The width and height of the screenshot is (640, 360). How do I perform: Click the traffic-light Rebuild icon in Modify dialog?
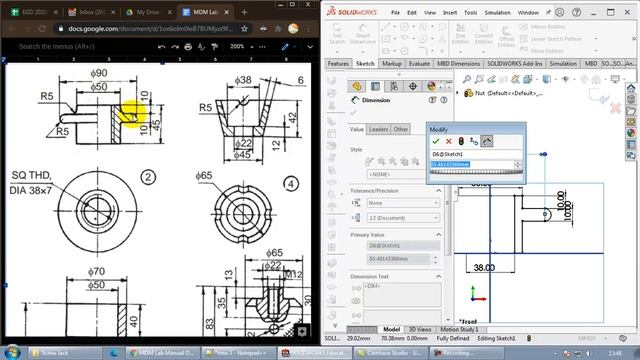[461, 141]
